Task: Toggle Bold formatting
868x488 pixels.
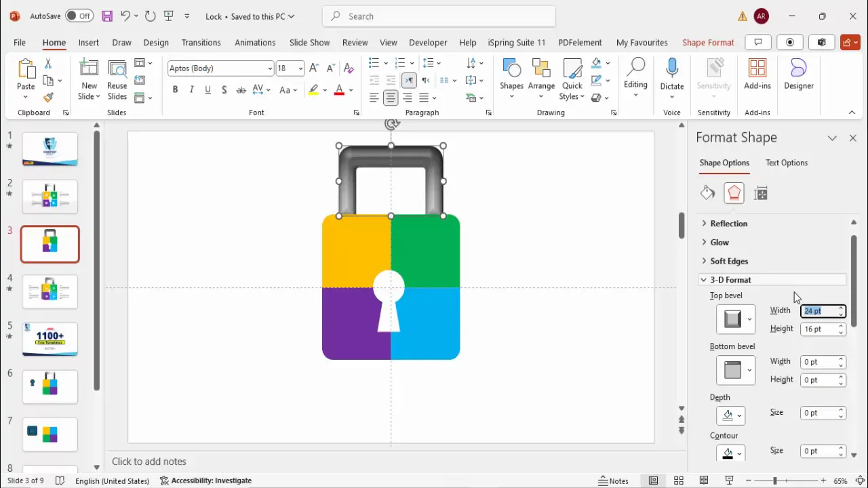Action: coord(175,89)
